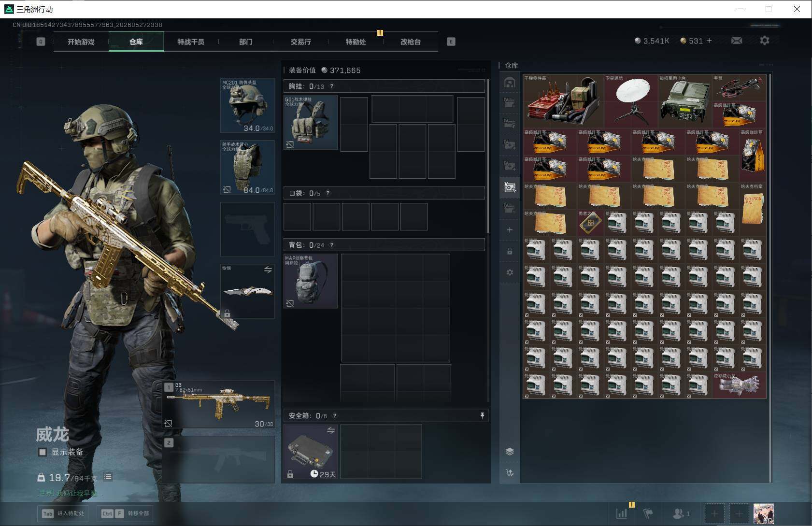
Task: Open the bar chart stats icon
Action: tap(622, 513)
